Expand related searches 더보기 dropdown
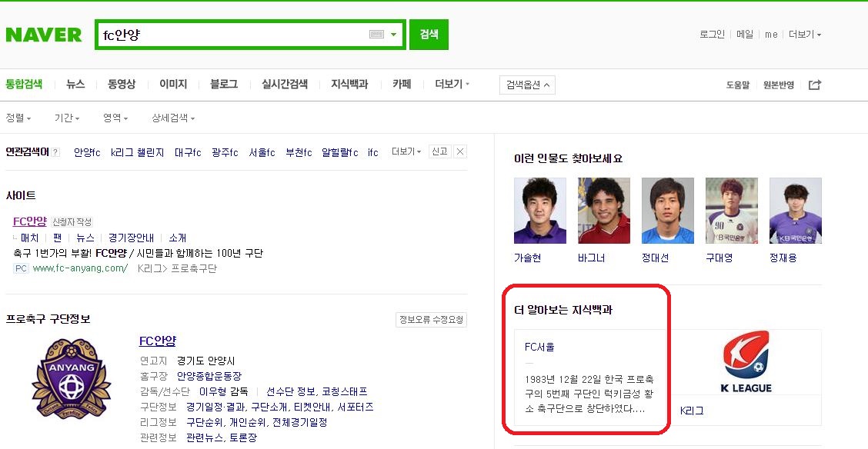868x449 pixels. click(406, 151)
